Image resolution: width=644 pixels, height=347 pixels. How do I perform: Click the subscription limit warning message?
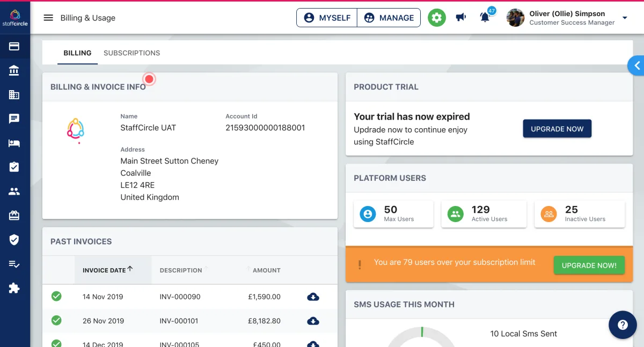pos(455,262)
